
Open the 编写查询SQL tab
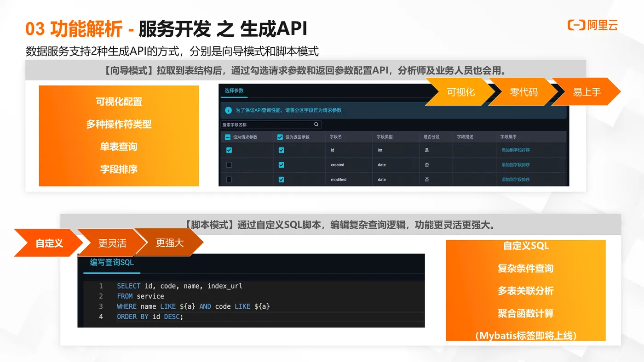pos(112,262)
